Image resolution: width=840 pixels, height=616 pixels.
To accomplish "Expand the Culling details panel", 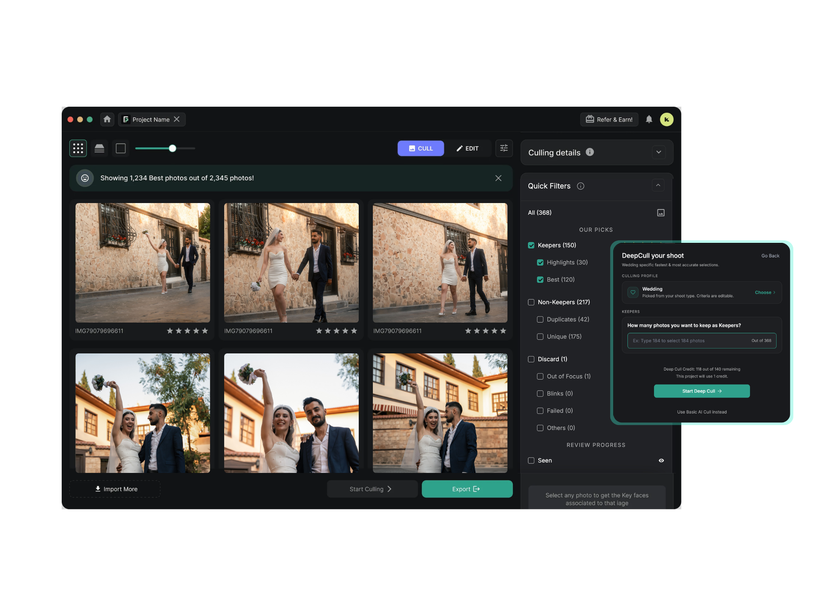I will 658,152.
